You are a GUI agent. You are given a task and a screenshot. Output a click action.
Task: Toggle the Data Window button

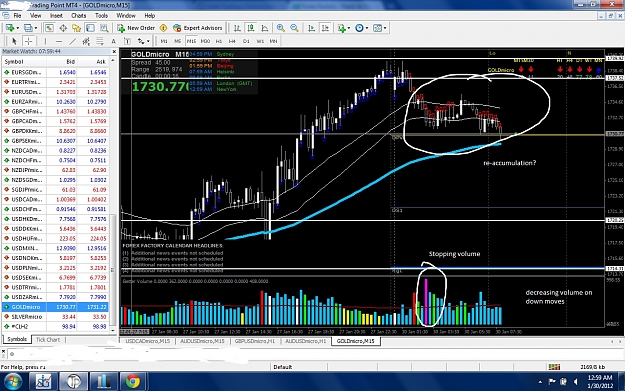63,28
